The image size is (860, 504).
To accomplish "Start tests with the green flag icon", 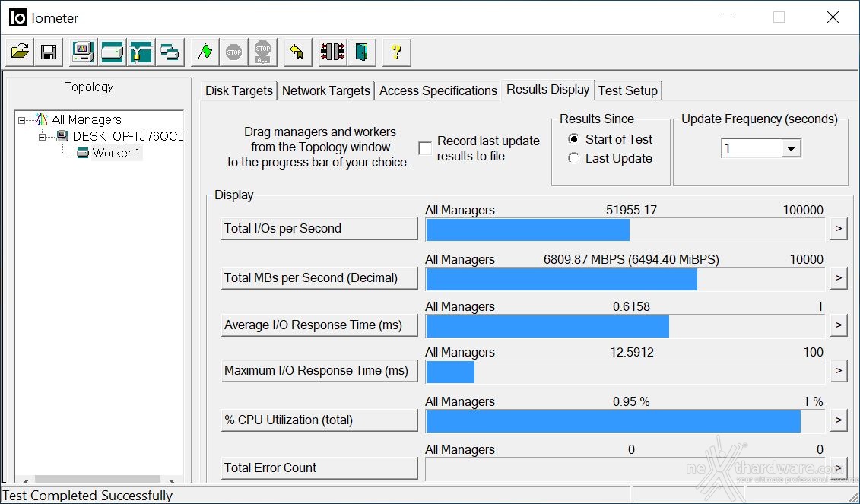I will pos(205,52).
